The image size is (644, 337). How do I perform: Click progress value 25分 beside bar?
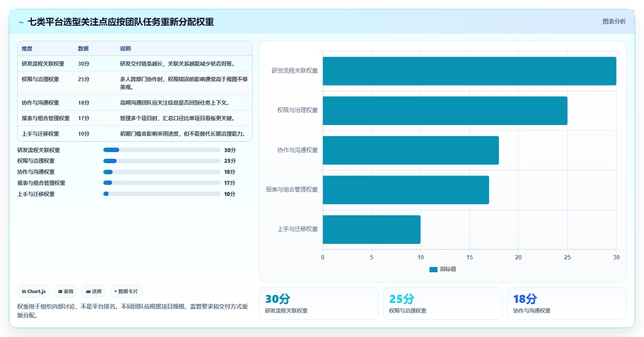click(x=230, y=161)
